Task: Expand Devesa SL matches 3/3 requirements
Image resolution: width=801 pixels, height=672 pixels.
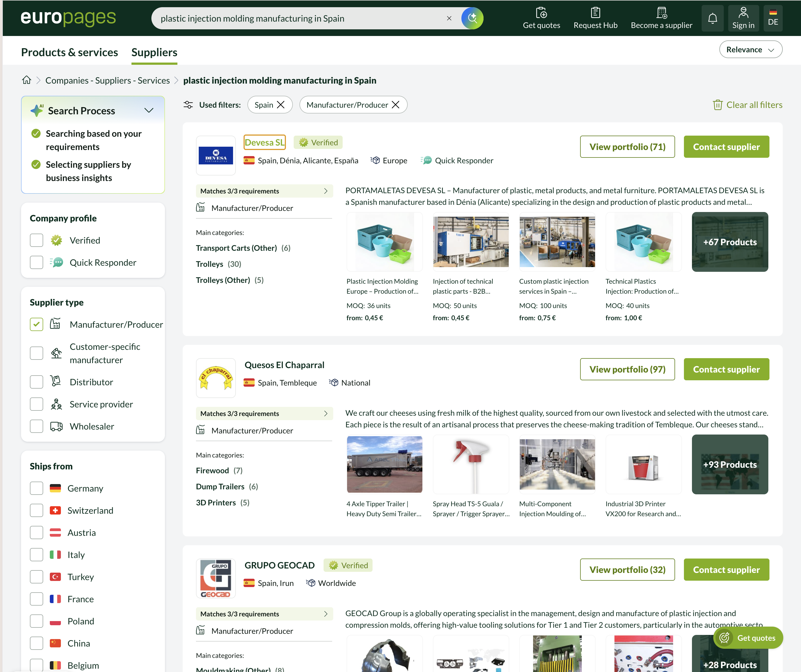Action: coord(264,191)
